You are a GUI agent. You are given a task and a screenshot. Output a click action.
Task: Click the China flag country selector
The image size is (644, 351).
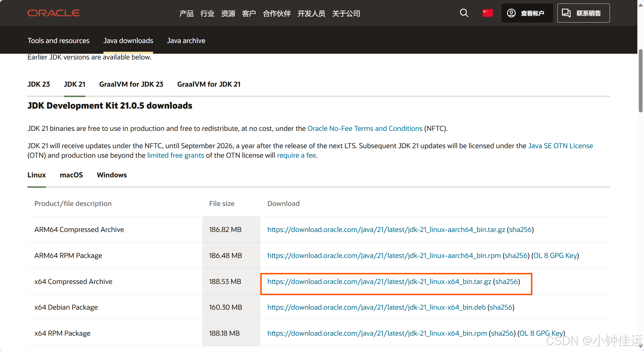[x=487, y=13]
